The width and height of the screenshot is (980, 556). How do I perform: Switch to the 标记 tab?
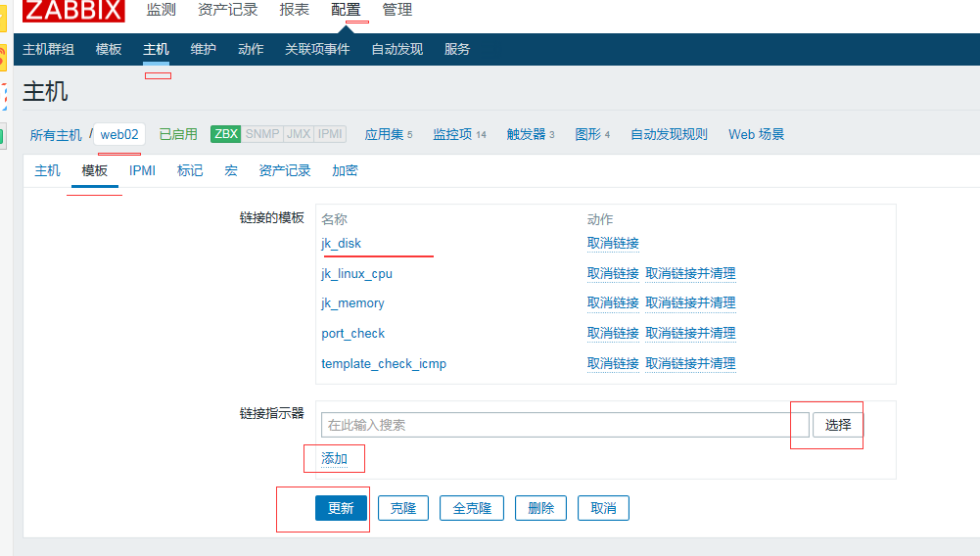pos(190,170)
